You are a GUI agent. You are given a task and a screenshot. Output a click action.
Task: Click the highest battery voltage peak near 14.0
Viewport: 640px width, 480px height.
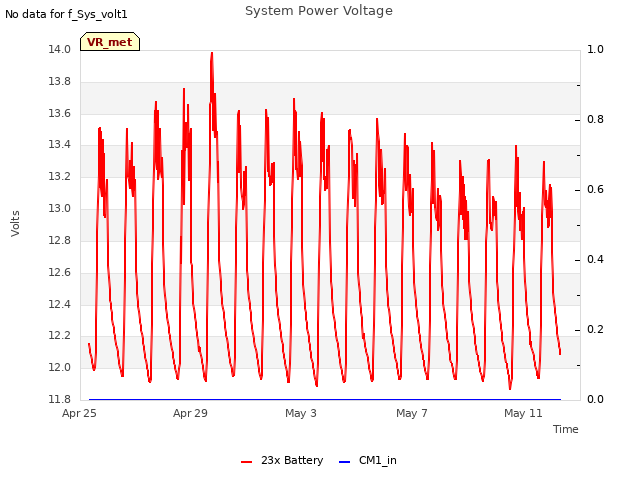pos(211,53)
